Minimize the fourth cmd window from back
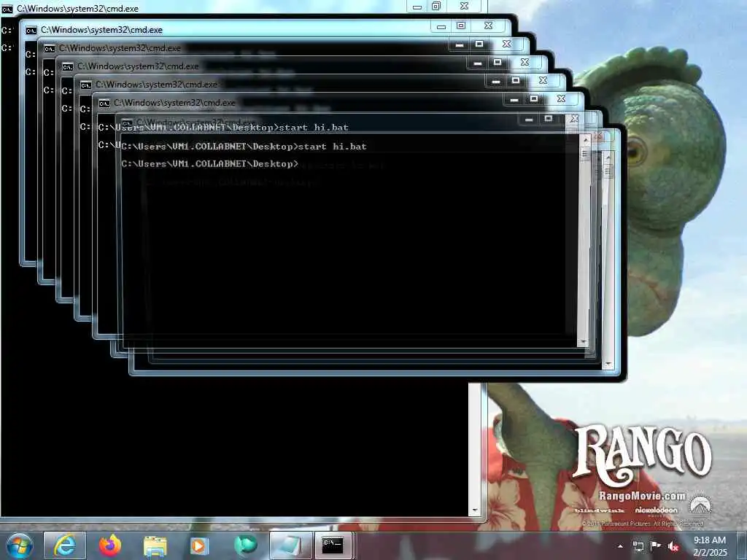 477,63
